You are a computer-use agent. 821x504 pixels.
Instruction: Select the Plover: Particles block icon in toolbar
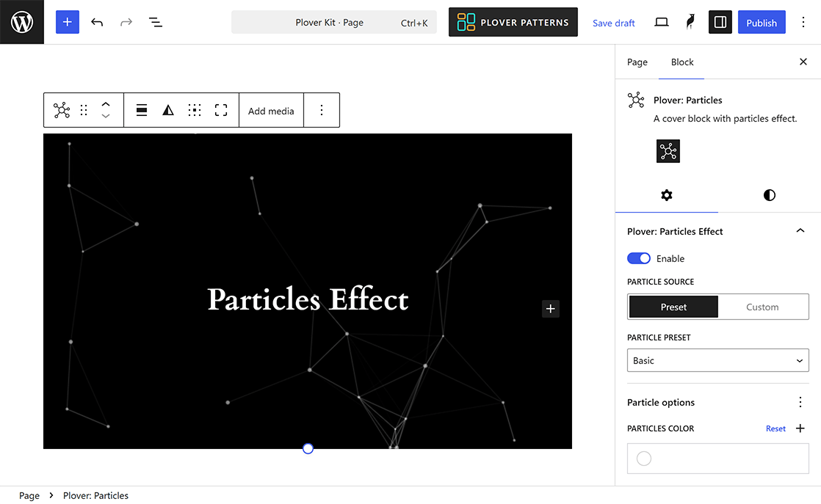(x=62, y=109)
